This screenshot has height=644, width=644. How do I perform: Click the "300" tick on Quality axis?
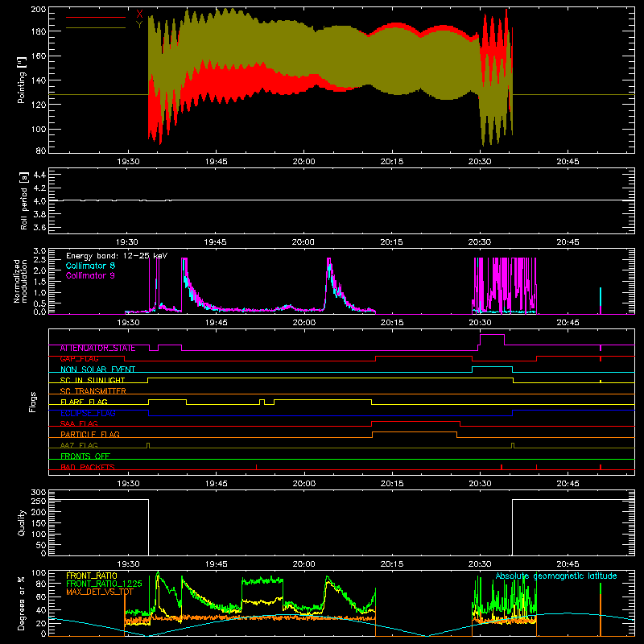39,493
